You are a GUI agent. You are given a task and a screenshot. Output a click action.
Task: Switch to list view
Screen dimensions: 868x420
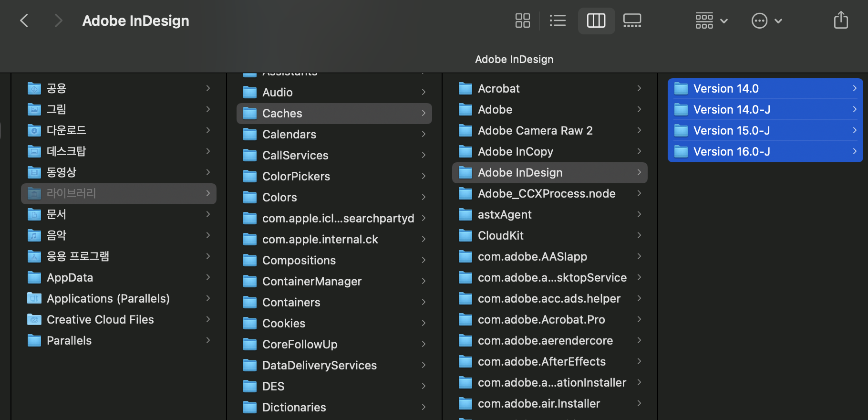[x=558, y=21]
